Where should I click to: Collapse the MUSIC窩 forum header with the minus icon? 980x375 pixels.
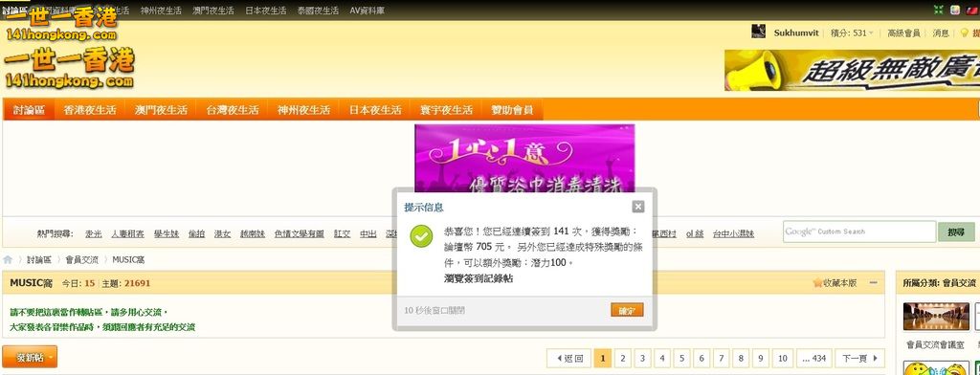(x=873, y=283)
